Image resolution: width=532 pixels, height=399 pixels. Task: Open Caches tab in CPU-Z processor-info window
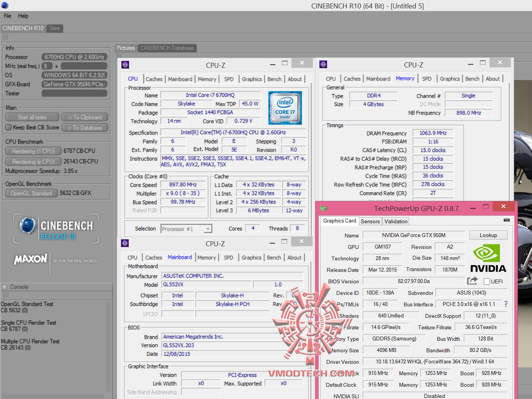[154, 79]
